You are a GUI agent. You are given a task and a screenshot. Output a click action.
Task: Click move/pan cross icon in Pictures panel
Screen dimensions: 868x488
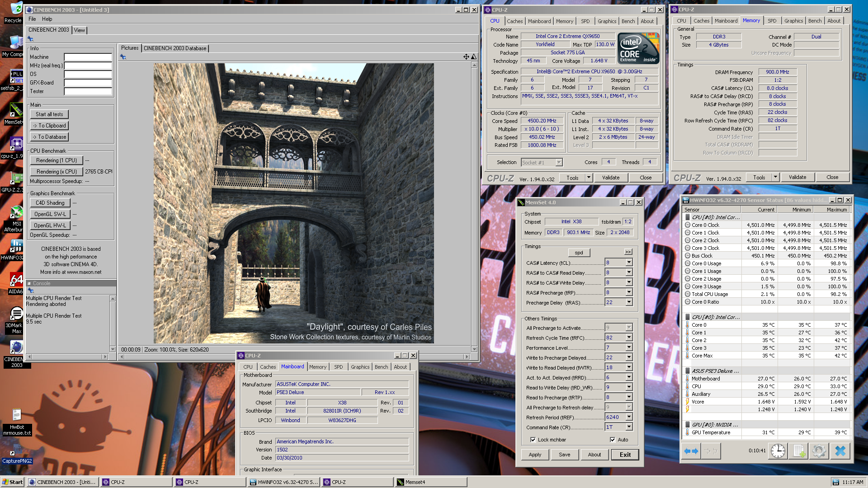466,56
